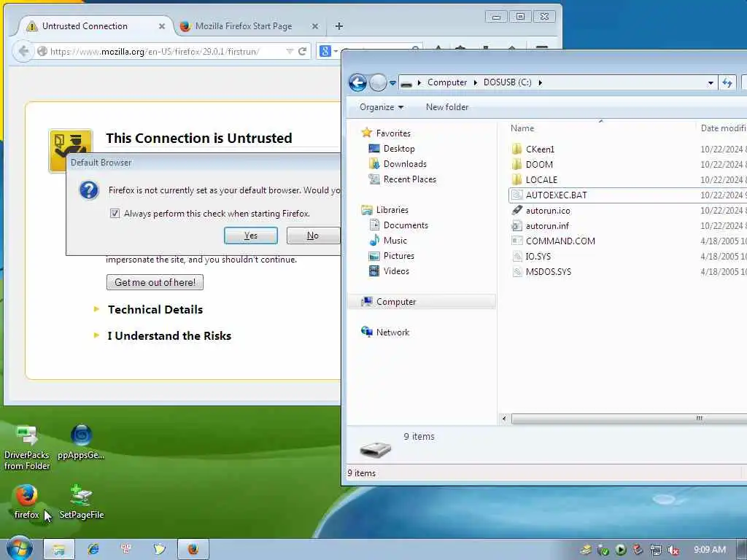
Task: Select the SetPageFile desktop icon
Action: pos(81,502)
